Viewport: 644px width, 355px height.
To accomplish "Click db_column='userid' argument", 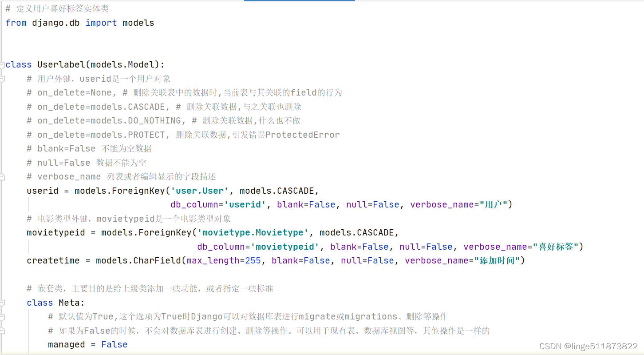I will pyautogui.click(x=218, y=205).
